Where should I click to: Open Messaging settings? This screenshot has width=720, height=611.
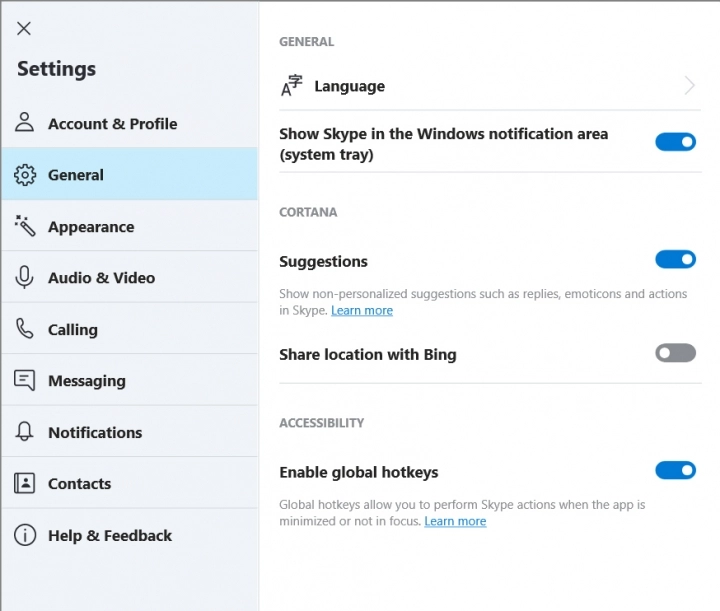click(130, 380)
